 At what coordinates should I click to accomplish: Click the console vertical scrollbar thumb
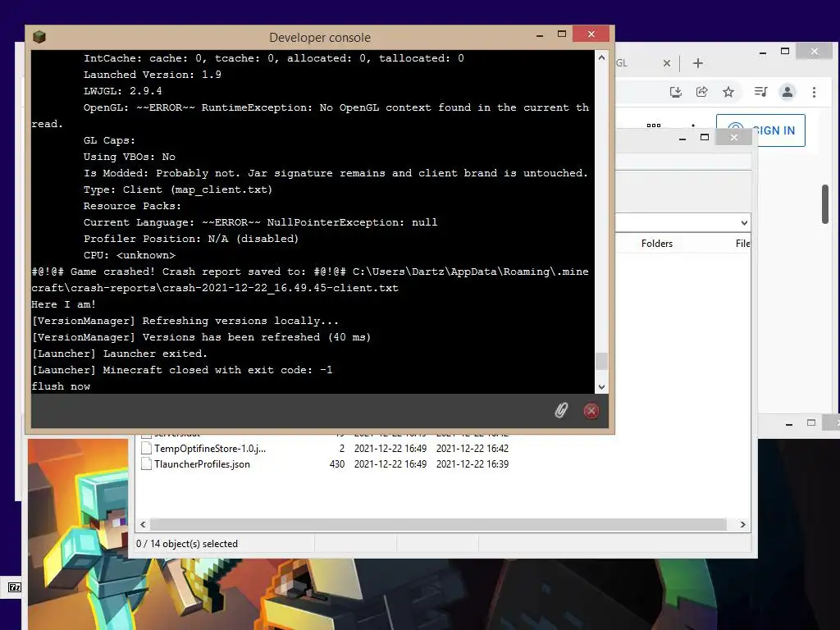click(x=601, y=361)
